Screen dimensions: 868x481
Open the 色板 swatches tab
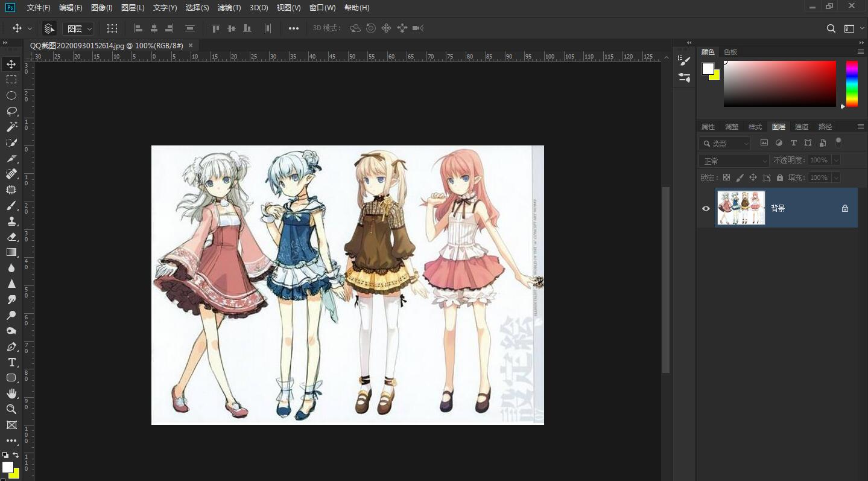coord(730,52)
